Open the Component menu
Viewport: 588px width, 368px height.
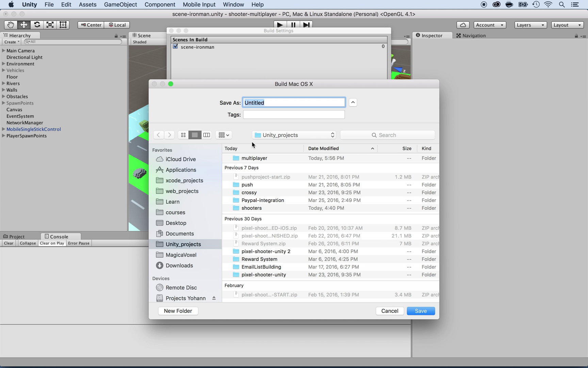point(160,4)
